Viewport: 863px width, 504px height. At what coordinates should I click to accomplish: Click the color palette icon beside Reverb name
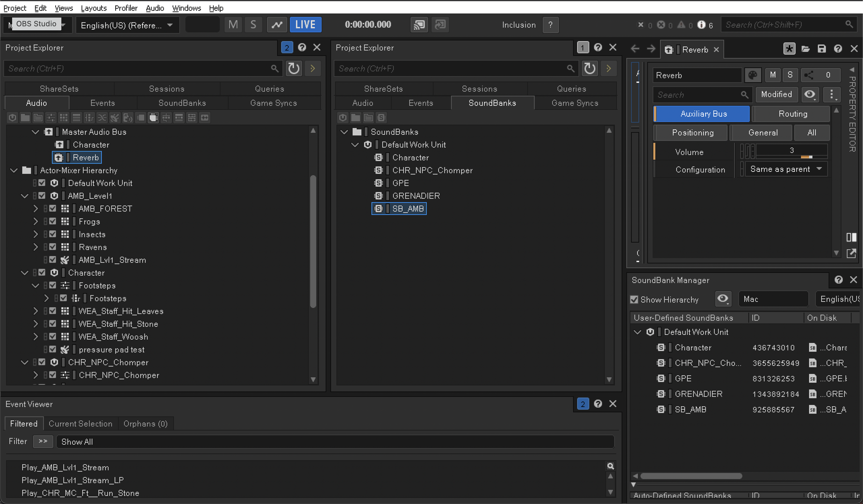pos(753,75)
